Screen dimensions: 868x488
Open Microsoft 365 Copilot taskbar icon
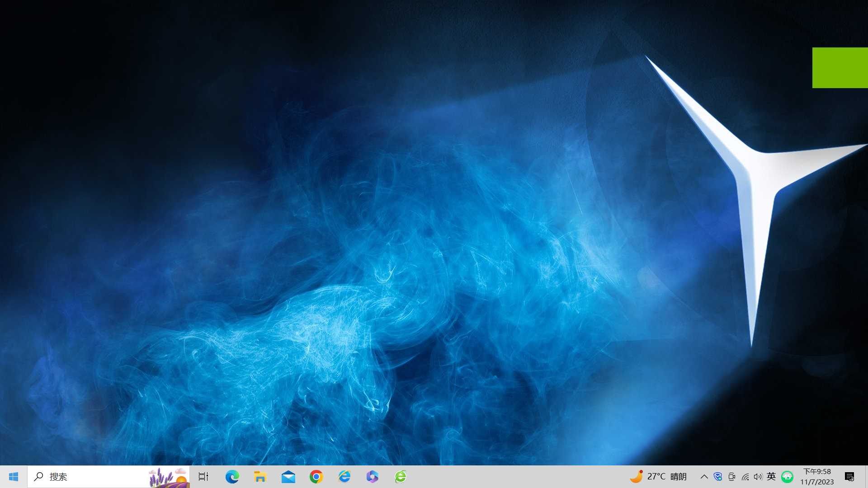[372, 477]
